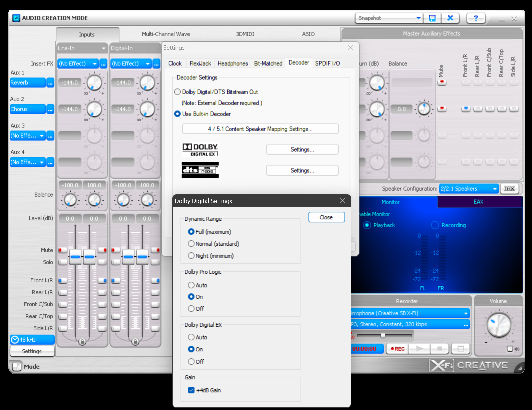Toggle Aux 1 Mute in Master Auxiliary Effects
The width and height of the screenshot is (532, 410).
pos(442,82)
